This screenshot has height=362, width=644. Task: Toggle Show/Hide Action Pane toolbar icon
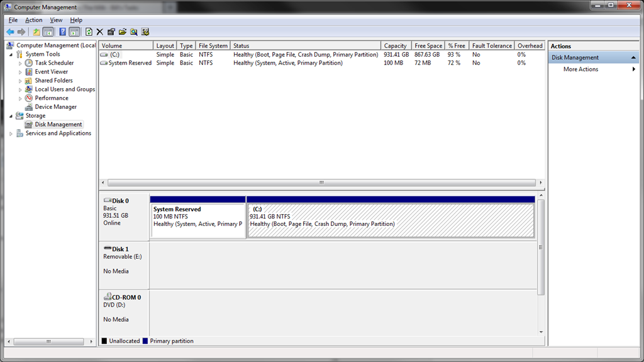coord(74,31)
